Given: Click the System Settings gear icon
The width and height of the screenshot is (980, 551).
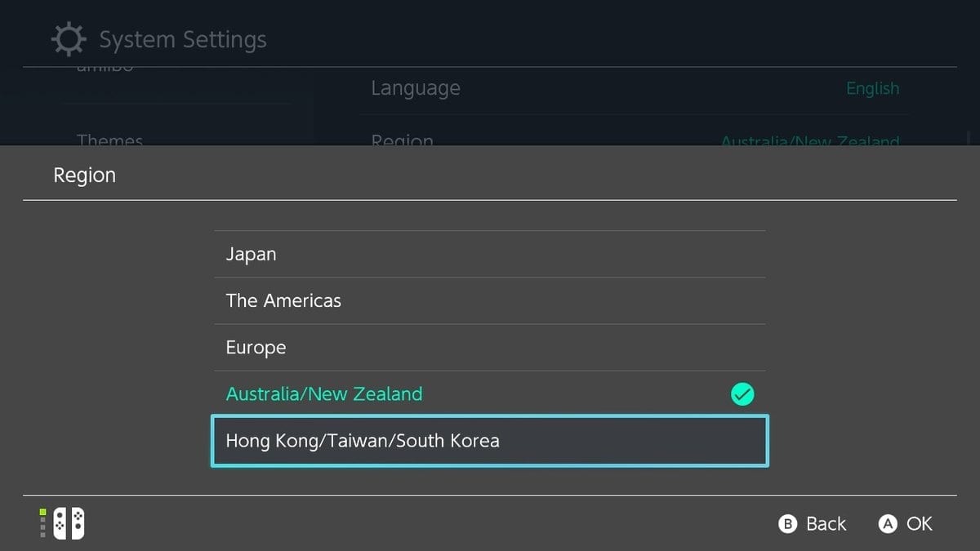Looking at the screenshot, I should coord(69,38).
